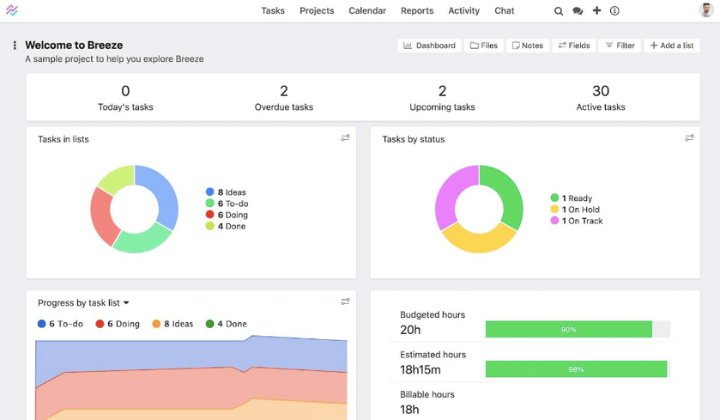The height and width of the screenshot is (420, 720).
Task: Click the Breeze logo icon
Action: tap(11, 10)
